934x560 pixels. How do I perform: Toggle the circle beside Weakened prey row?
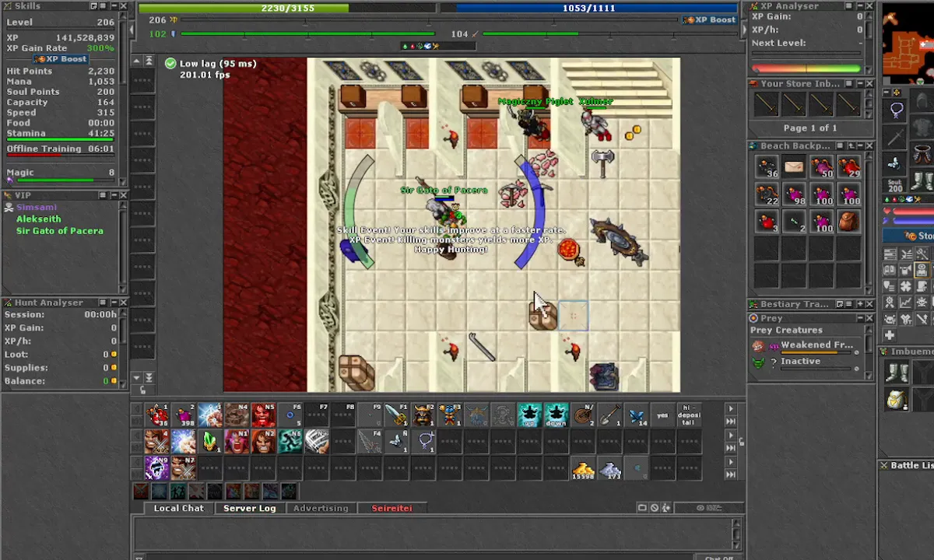[857, 354]
